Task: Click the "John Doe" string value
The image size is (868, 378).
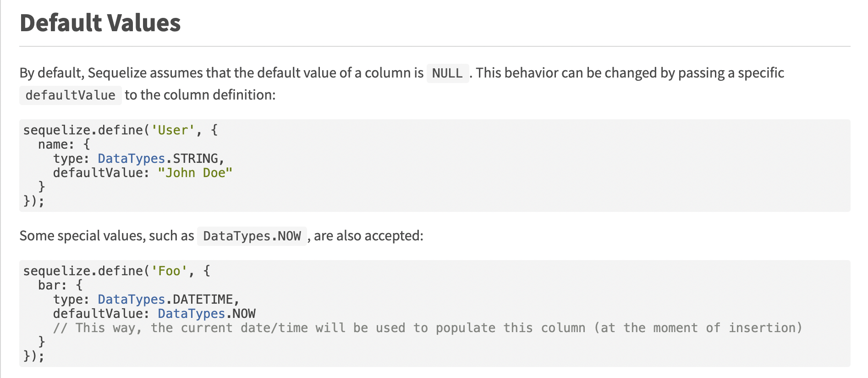Action: [x=195, y=173]
